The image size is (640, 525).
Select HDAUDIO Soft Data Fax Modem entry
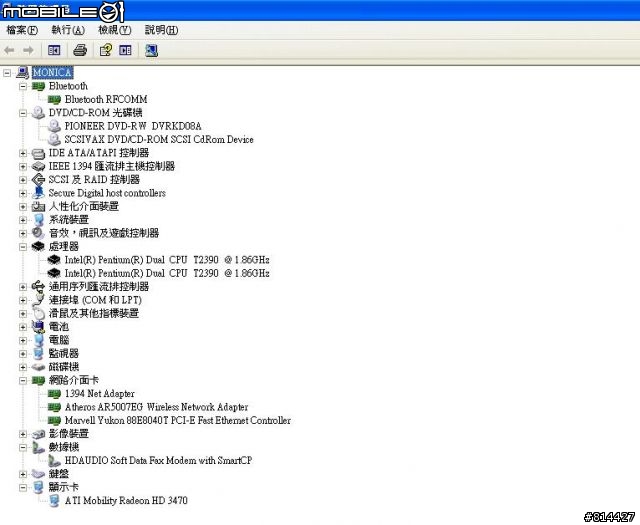pyautogui.click(x=158, y=460)
